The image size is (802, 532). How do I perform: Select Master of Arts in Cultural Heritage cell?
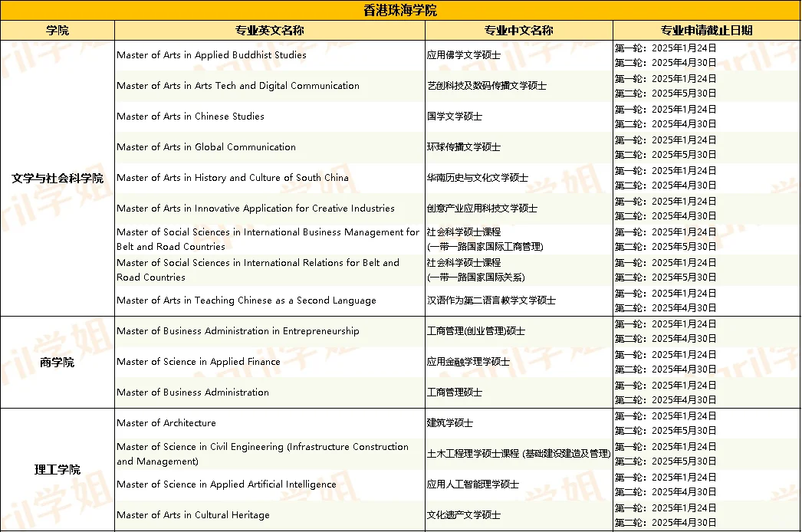click(270, 516)
